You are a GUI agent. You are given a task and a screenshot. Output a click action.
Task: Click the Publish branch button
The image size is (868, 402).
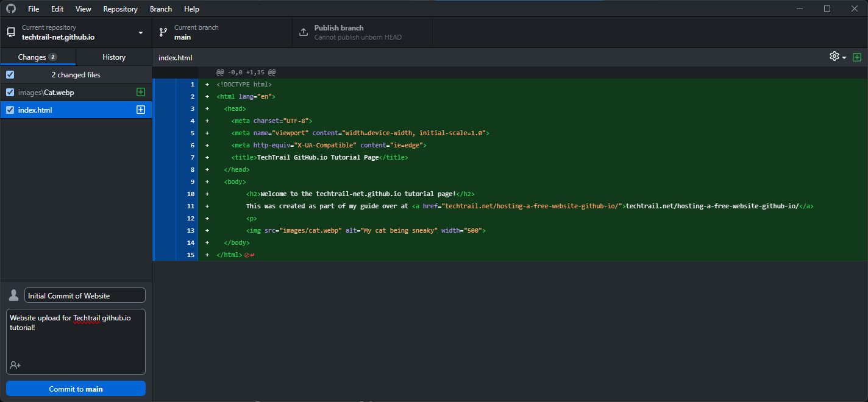(x=363, y=32)
